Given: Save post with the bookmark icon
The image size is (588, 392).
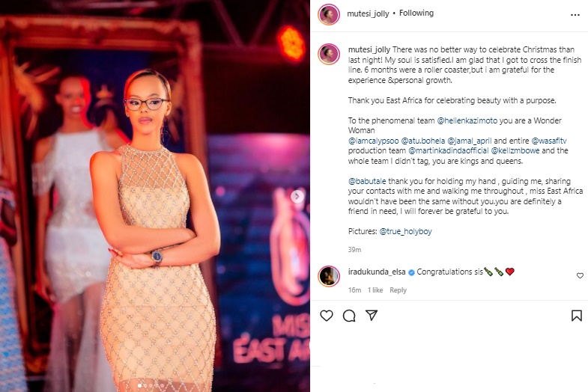Looking at the screenshot, I should [576, 316].
